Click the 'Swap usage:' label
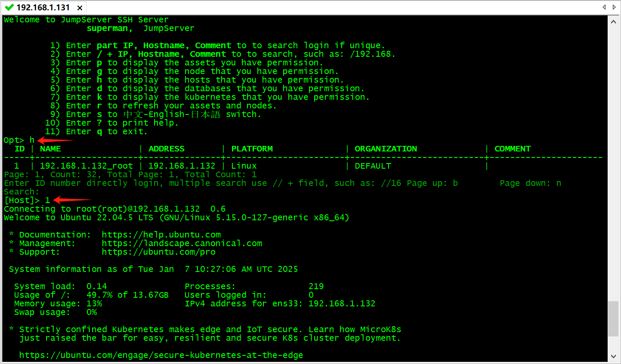 [42, 312]
